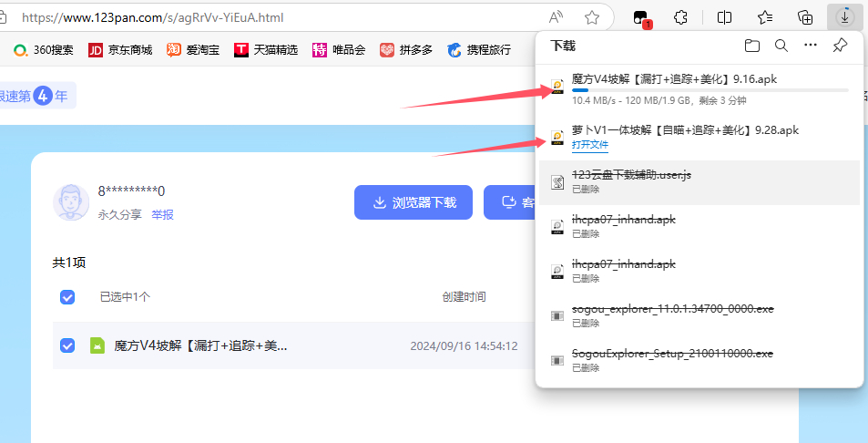Viewport: 868px width, 443px height.
Task: Open downloads folder icon in panel
Action: (x=751, y=46)
